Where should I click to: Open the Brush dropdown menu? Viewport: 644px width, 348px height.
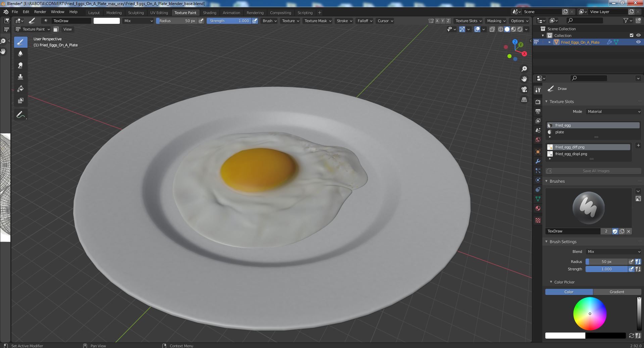coord(269,21)
